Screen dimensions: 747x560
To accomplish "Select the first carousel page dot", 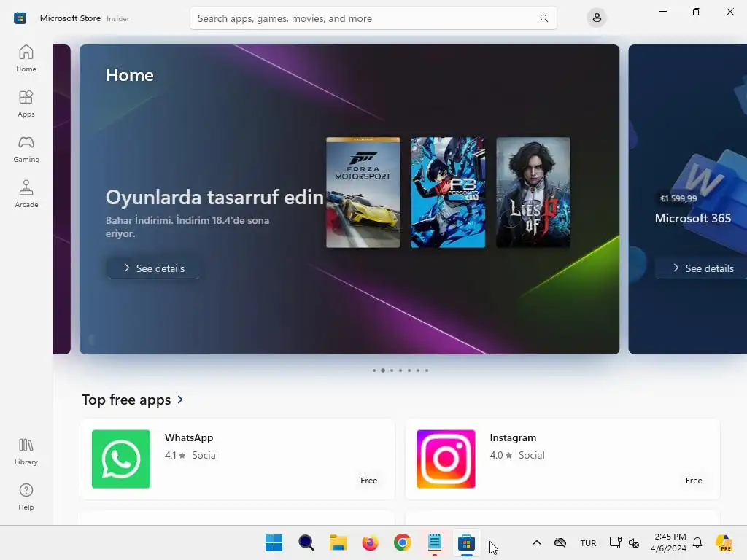I will pos(374,370).
